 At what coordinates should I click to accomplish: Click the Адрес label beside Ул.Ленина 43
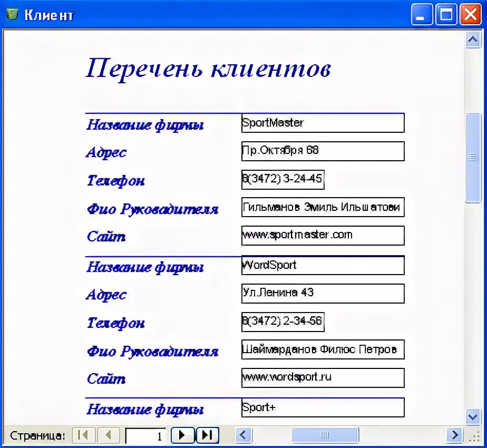pyautogui.click(x=106, y=295)
